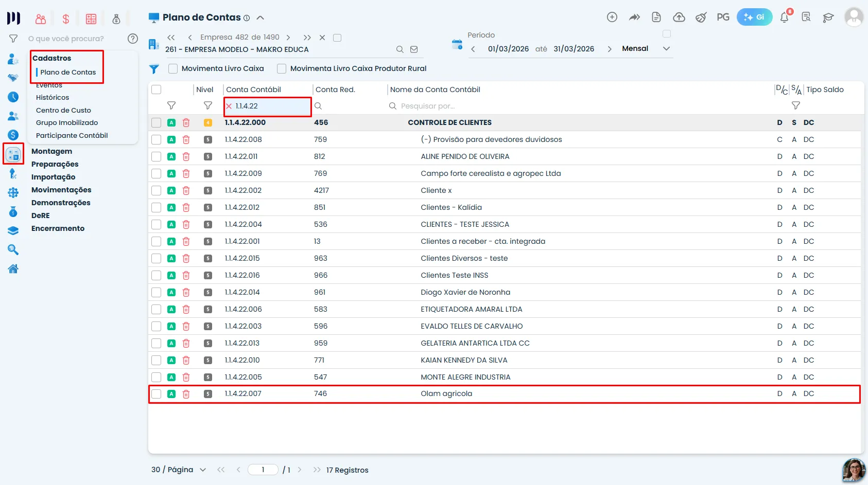The width and height of the screenshot is (868, 485).
Task: Enable Movimenta Livro Caixa Produtor Rural checkbox
Action: [282, 68]
